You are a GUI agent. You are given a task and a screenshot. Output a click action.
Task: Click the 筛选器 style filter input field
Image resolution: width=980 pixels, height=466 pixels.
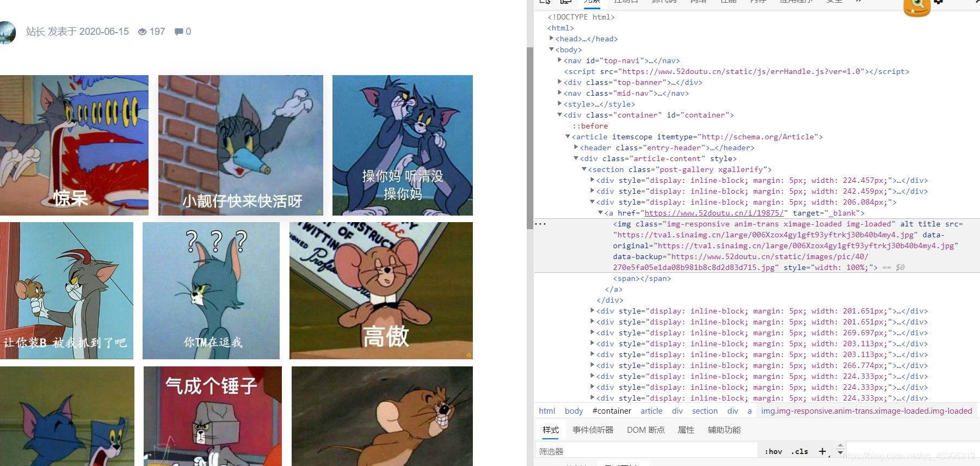(x=646, y=451)
